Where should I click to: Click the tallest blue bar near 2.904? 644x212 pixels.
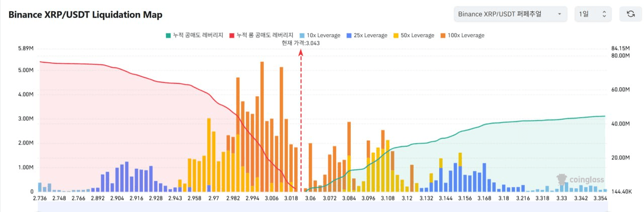[x=127, y=176]
